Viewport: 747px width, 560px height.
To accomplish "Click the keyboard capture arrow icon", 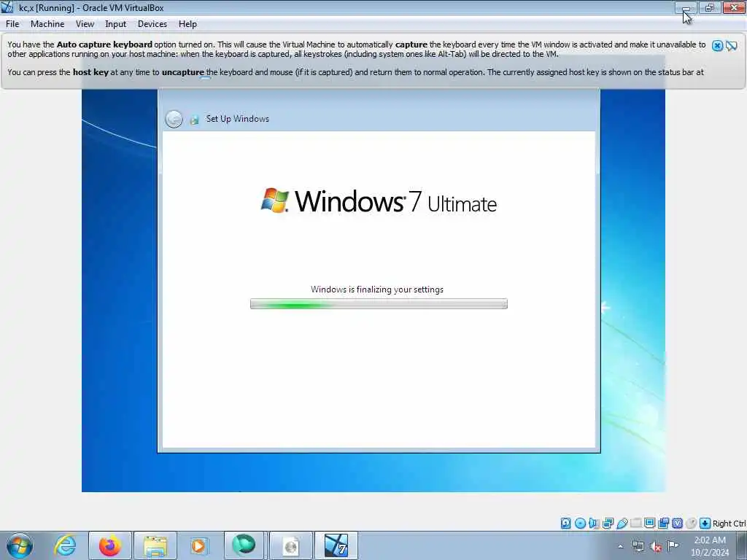I will coord(705,524).
